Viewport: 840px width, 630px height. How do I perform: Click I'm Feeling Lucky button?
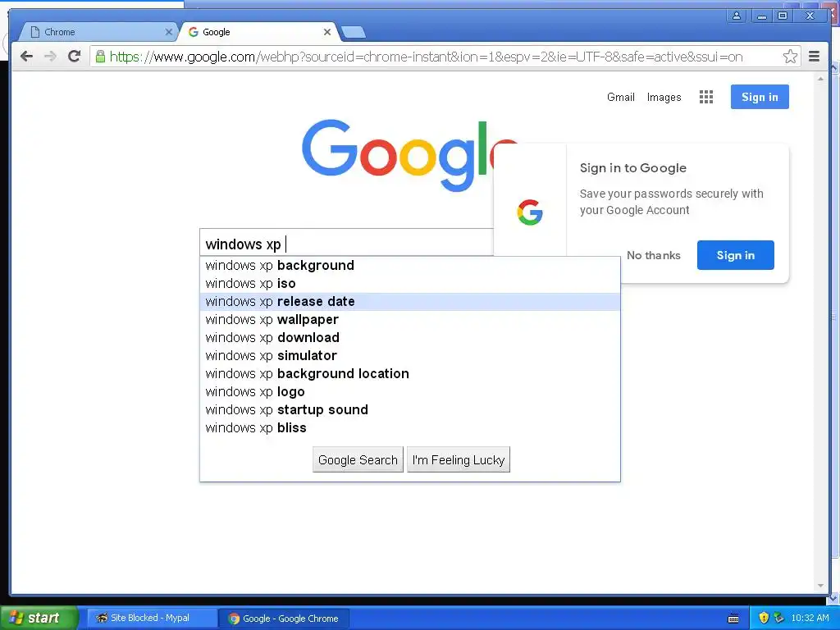(x=459, y=459)
